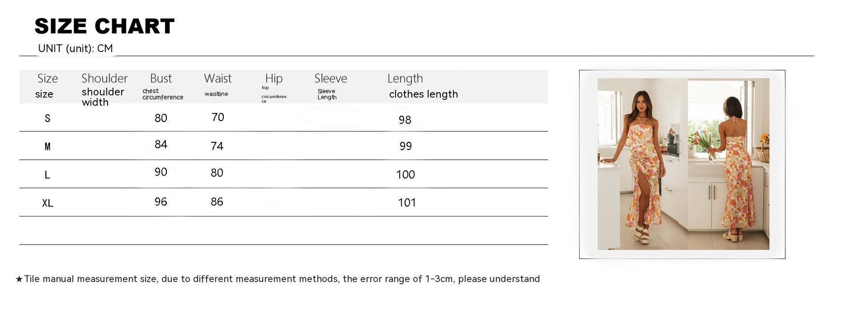868x315 pixels.
Task: Click the XL size row label
Action: point(47,203)
